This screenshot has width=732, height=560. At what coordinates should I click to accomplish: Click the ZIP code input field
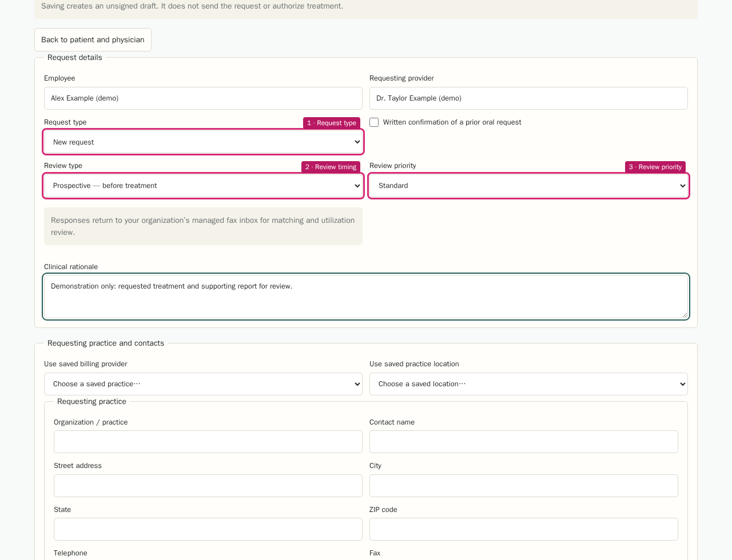[524, 529]
